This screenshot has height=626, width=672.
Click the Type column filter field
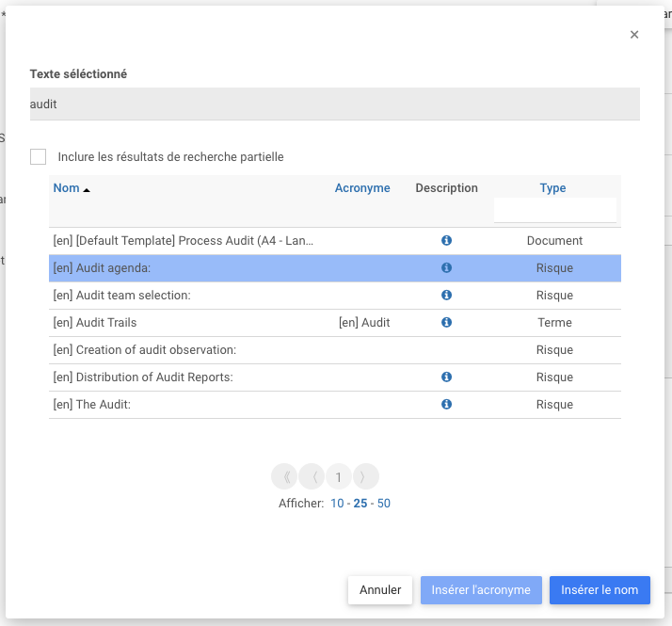point(554,210)
